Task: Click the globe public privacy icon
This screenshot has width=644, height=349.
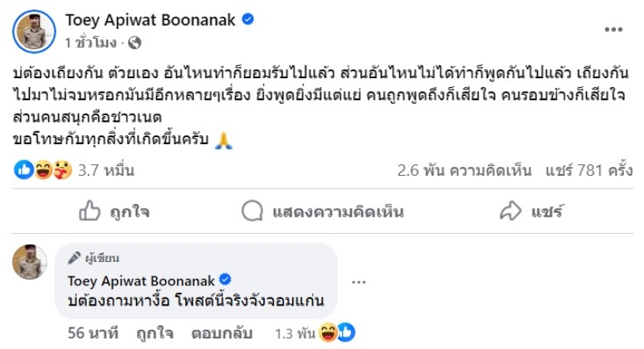Action: [134, 42]
